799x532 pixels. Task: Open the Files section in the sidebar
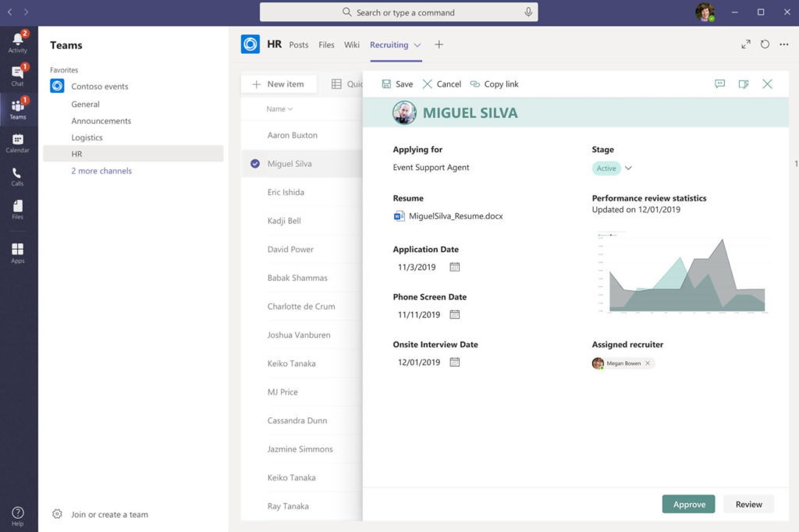(x=18, y=209)
